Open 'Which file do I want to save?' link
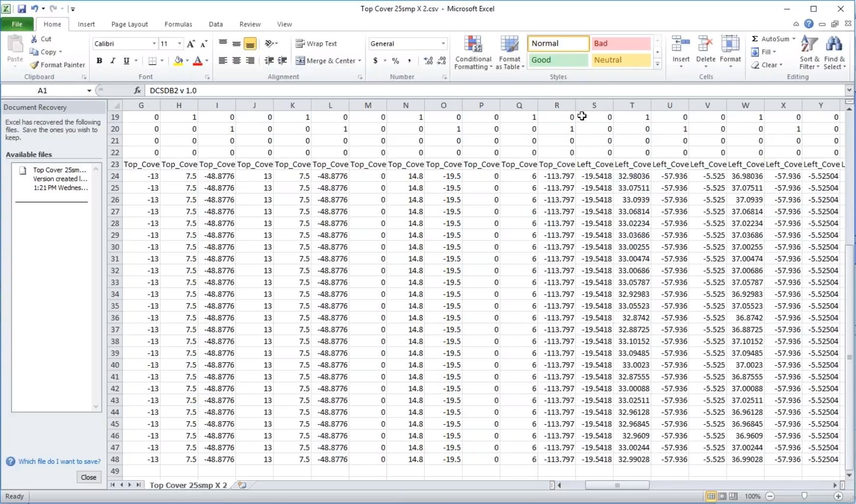 59,461
